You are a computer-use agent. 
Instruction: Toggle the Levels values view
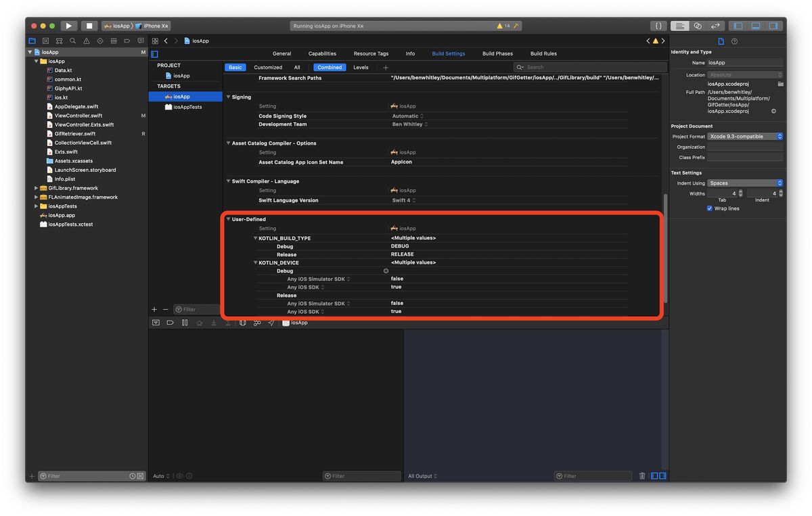point(361,68)
